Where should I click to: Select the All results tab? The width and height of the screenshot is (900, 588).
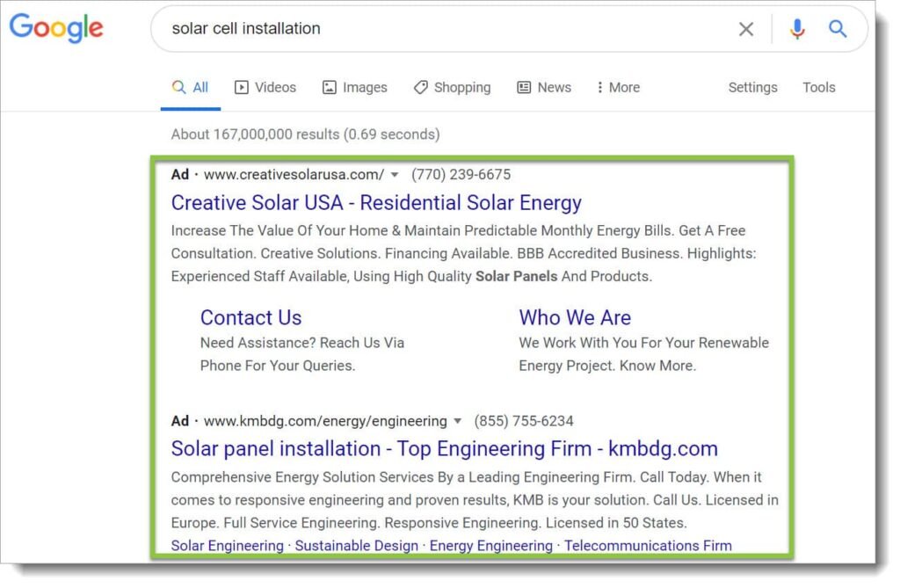(x=190, y=87)
